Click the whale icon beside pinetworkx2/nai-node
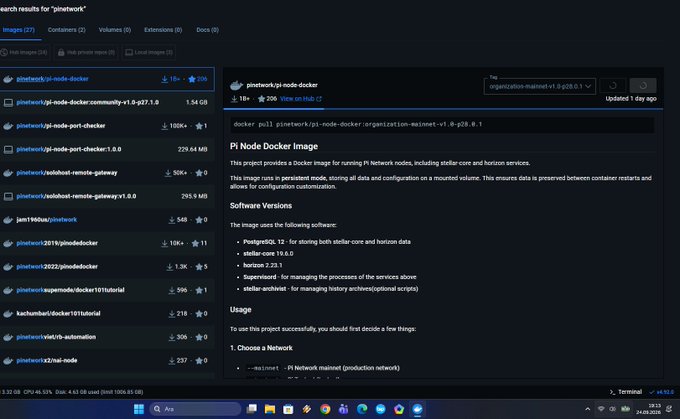 (8, 360)
